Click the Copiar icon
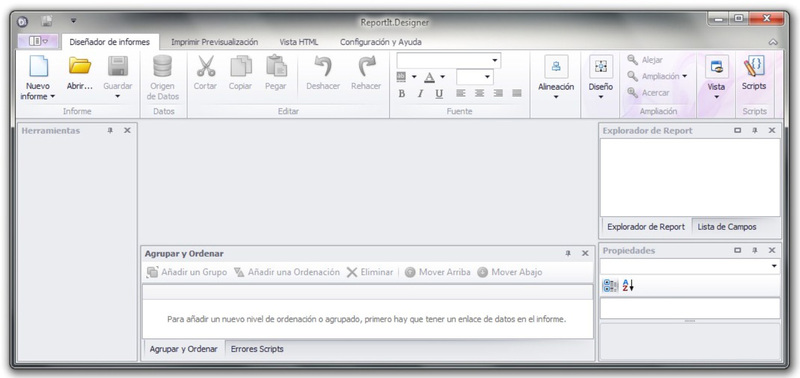800x378 pixels. (x=241, y=66)
